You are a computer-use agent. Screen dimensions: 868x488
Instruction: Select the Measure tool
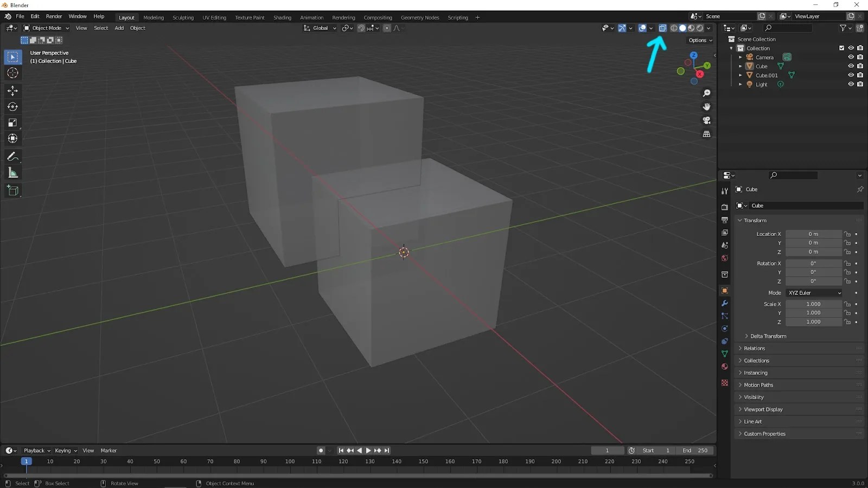(x=12, y=172)
